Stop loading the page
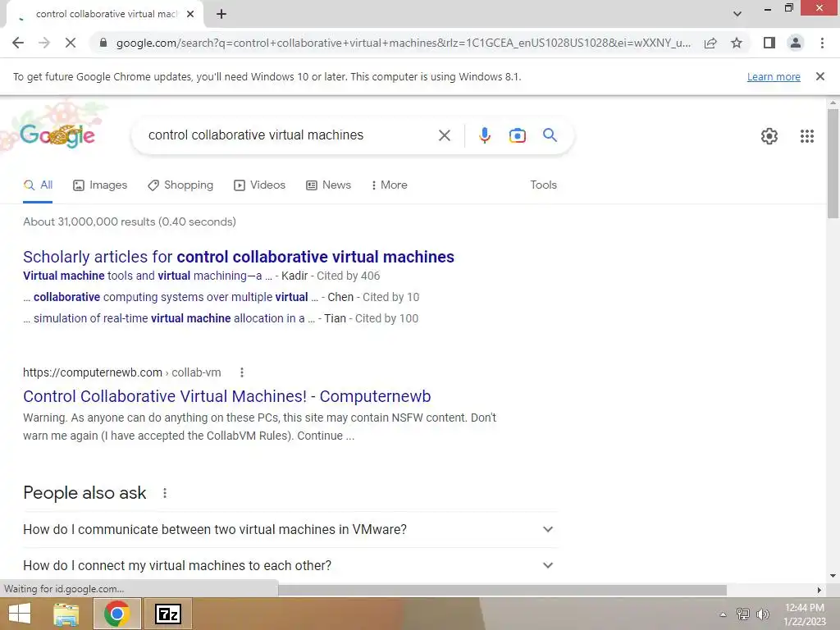 pos(71,43)
